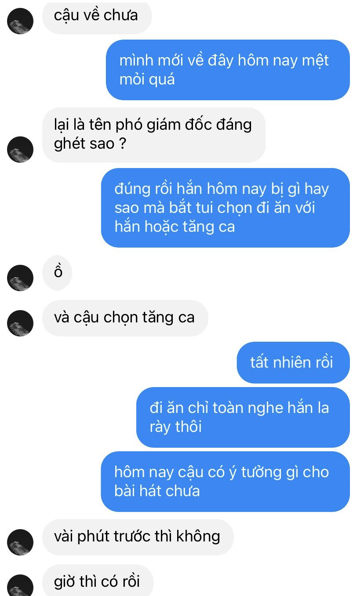Select the 'lại là tên phó giám đốc đáng ghét sao ?' bubble
Viewport: 364px width, 596px height.
[154, 135]
